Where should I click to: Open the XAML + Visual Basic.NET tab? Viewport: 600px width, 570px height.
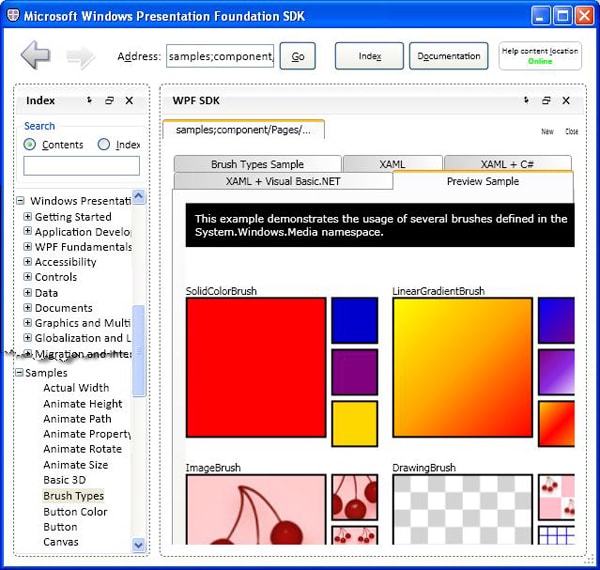coord(283,181)
